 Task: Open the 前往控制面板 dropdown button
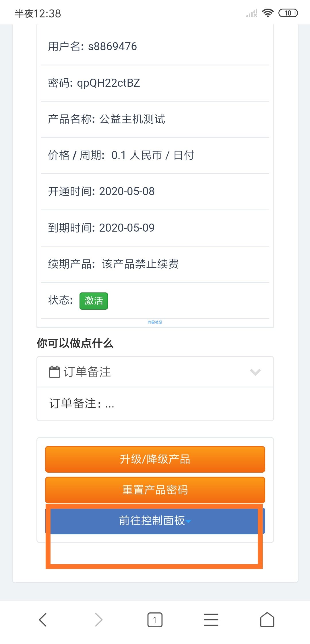155,521
